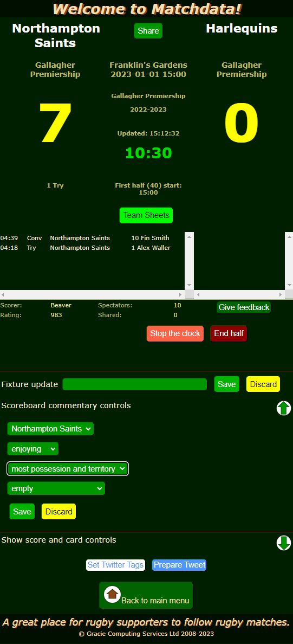This screenshot has width=293, height=644.
Task: Discard the commentary selection
Action: pos(58,511)
